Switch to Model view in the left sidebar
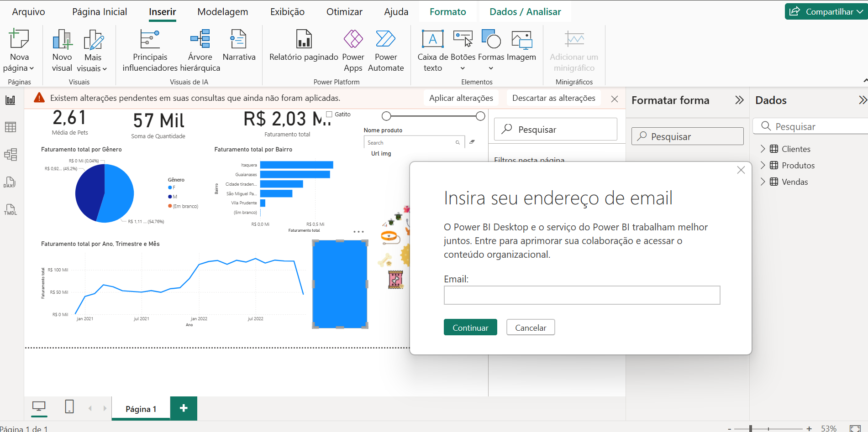Screen dimensions: 868x432 pos(10,155)
